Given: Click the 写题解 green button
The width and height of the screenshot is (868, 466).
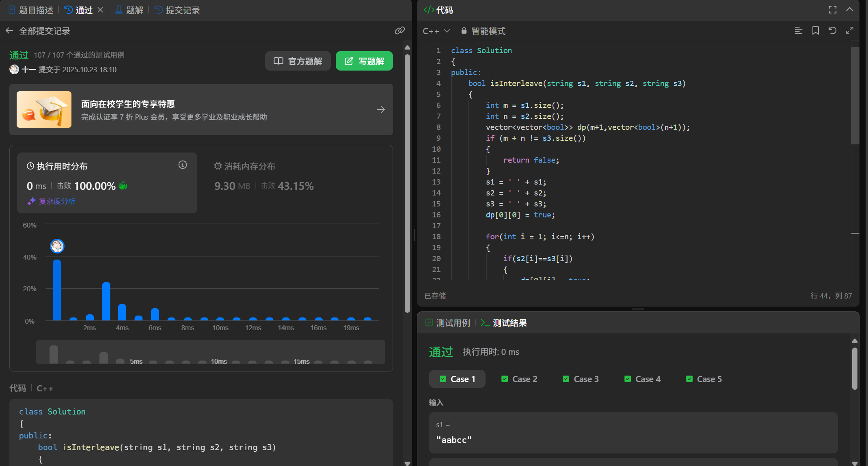Looking at the screenshot, I should click(x=364, y=61).
